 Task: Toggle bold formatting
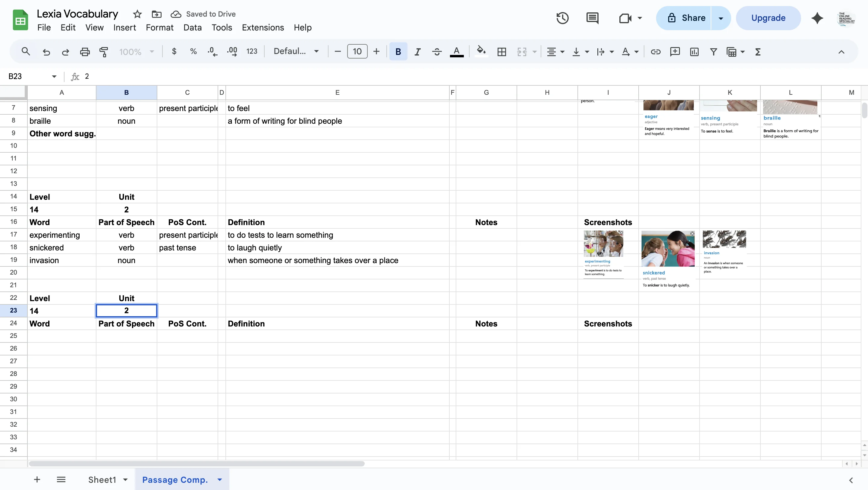[x=398, y=51]
